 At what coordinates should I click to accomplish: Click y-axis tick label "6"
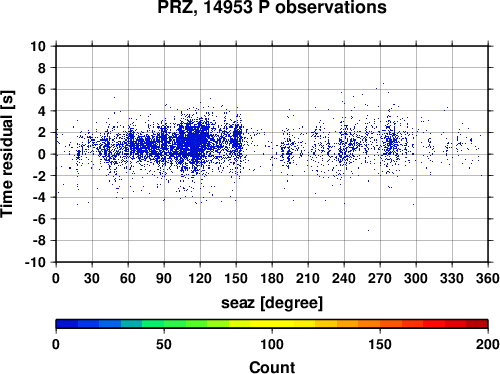point(42,89)
